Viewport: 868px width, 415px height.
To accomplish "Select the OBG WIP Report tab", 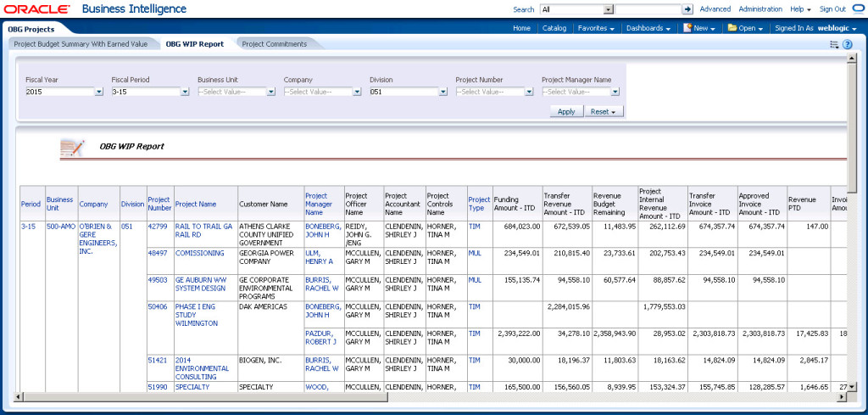I will [195, 44].
